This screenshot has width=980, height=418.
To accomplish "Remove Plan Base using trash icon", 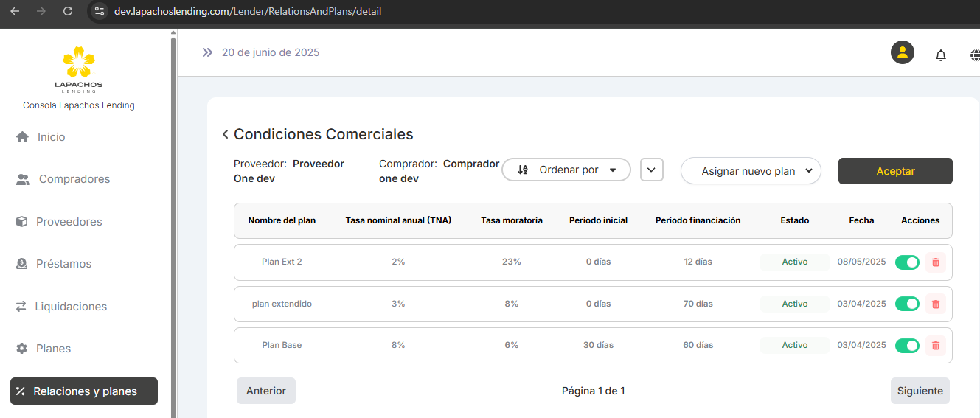I will click(936, 345).
